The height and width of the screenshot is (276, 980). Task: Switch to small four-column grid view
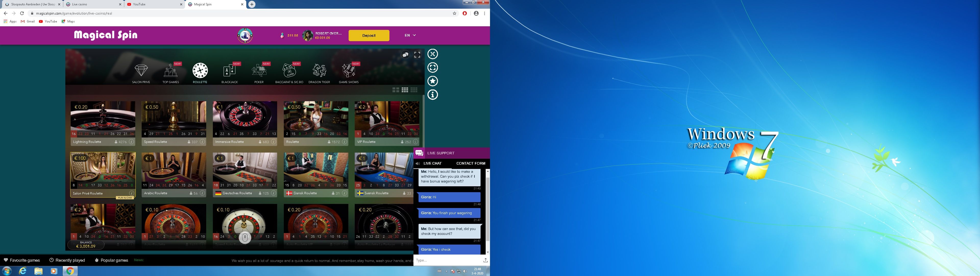point(414,90)
